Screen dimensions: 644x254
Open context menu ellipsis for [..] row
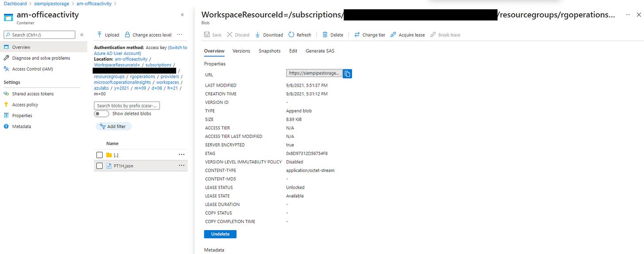(x=181, y=155)
